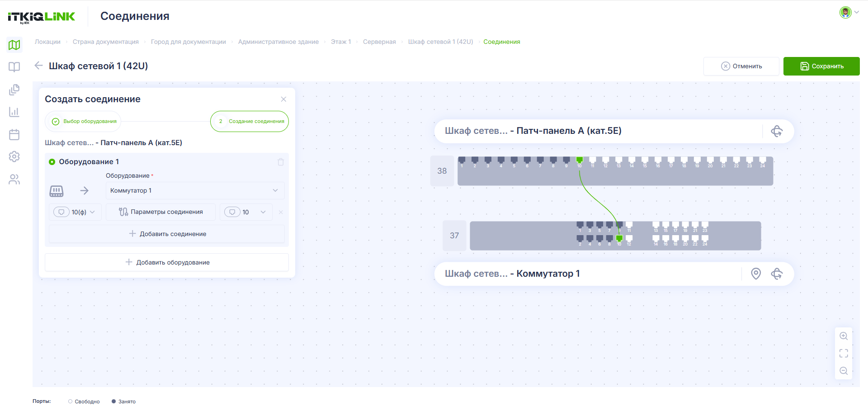Focus Коммутатор 1 using its crosshair icon
The width and height of the screenshot is (868, 416).
pyautogui.click(x=777, y=274)
